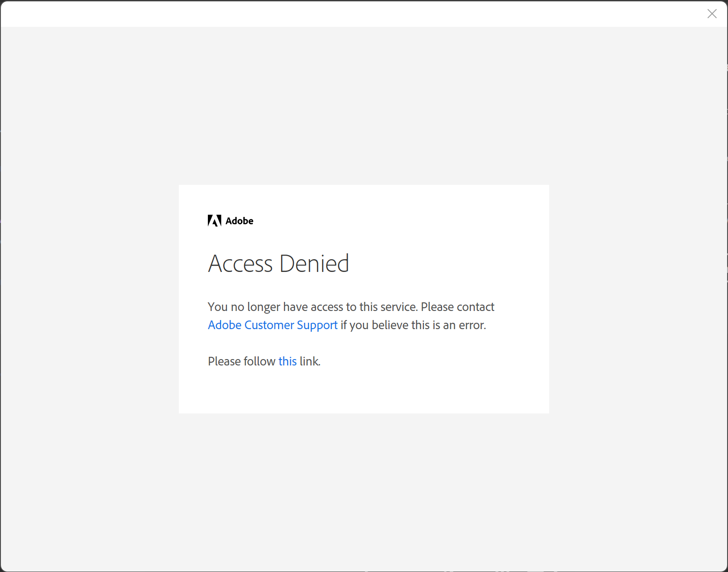Open the close X icon in the title bar
The width and height of the screenshot is (728, 572).
tap(712, 14)
